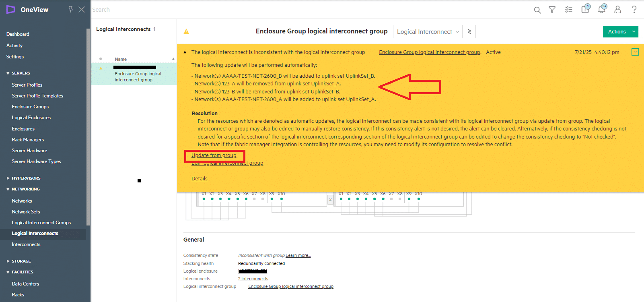Open Data Centers
The height and width of the screenshot is (302, 644).
pyautogui.click(x=25, y=284)
